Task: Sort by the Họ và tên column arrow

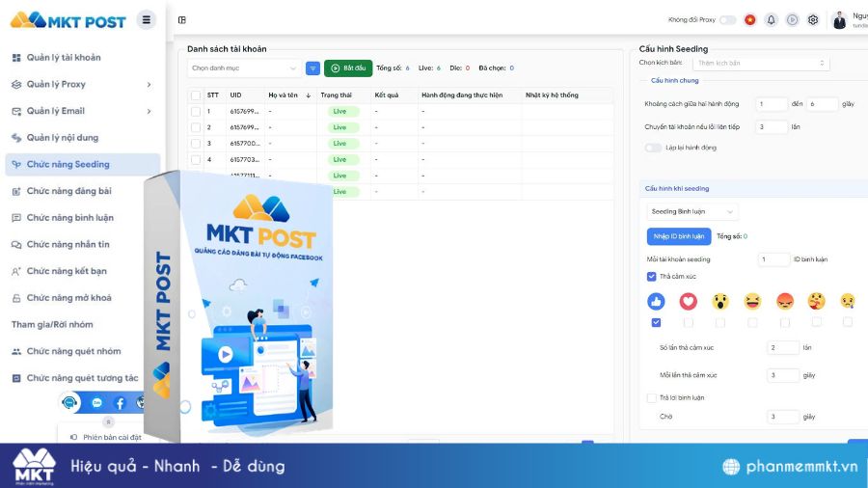Action: (309, 95)
